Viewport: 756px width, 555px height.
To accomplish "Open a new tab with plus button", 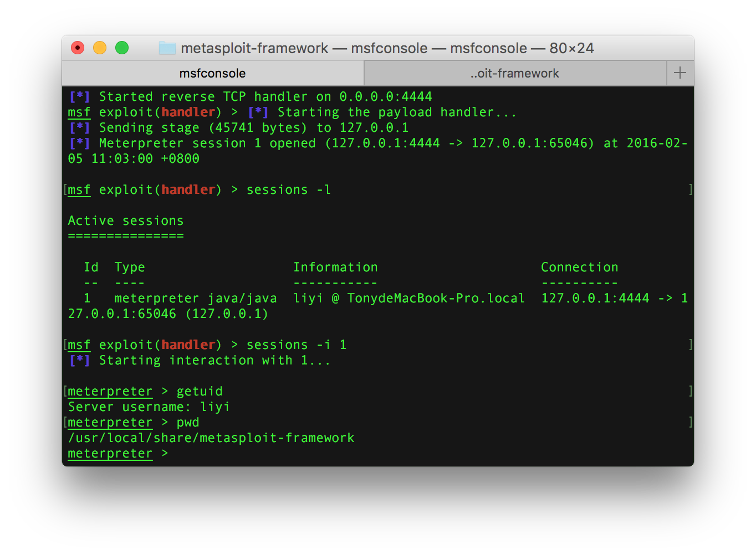I will [x=680, y=73].
